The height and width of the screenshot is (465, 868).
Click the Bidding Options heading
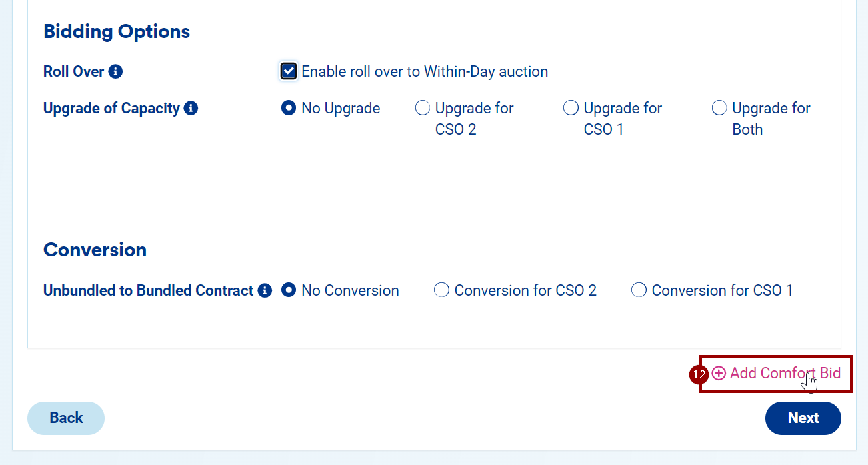[117, 31]
